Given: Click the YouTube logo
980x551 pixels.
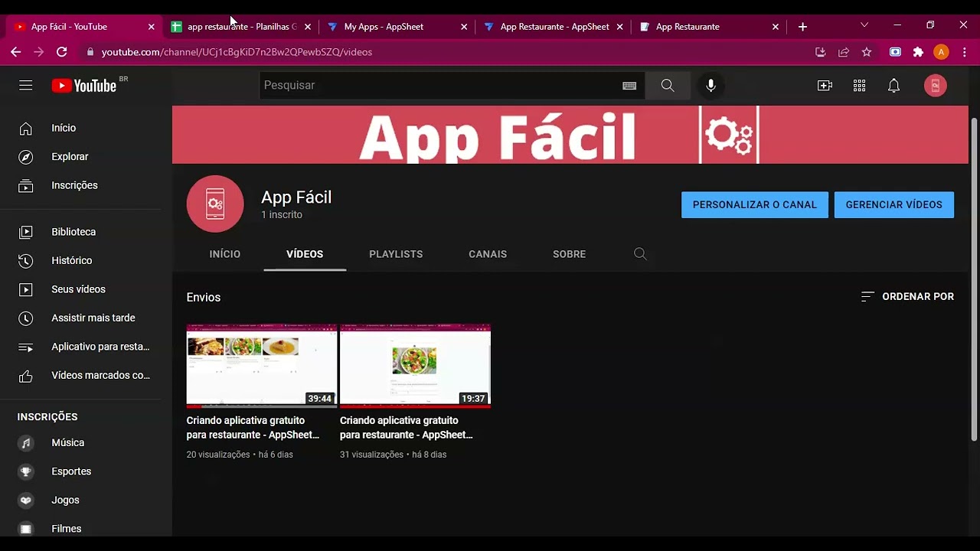Looking at the screenshot, I should [x=84, y=86].
